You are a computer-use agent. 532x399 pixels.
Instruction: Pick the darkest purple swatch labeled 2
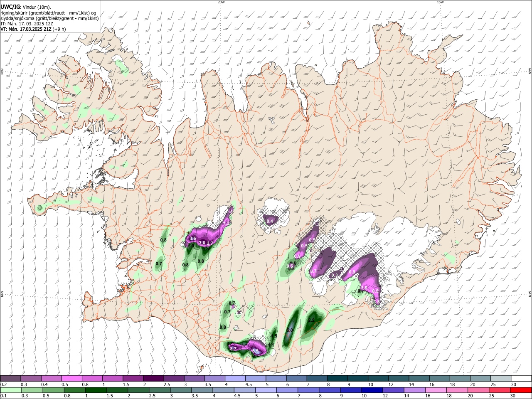153,378
